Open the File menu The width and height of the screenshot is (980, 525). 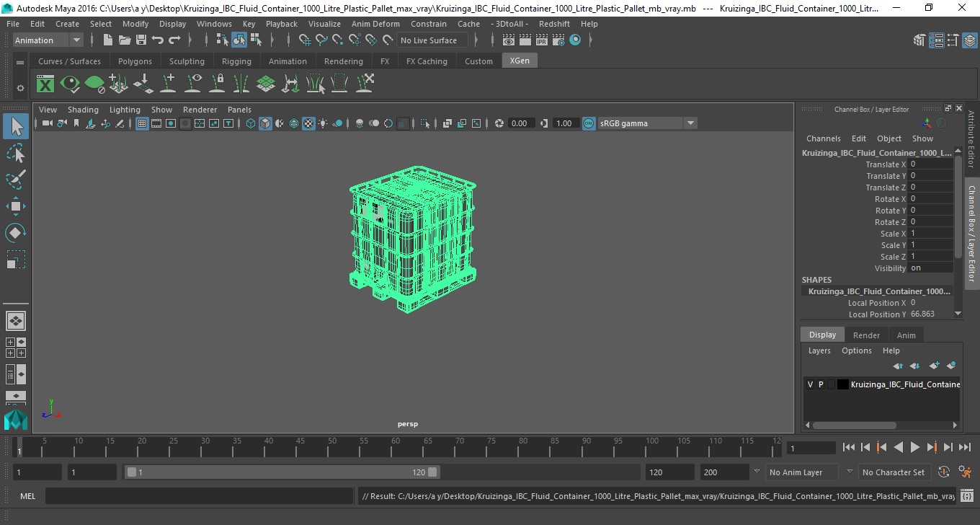pos(13,24)
